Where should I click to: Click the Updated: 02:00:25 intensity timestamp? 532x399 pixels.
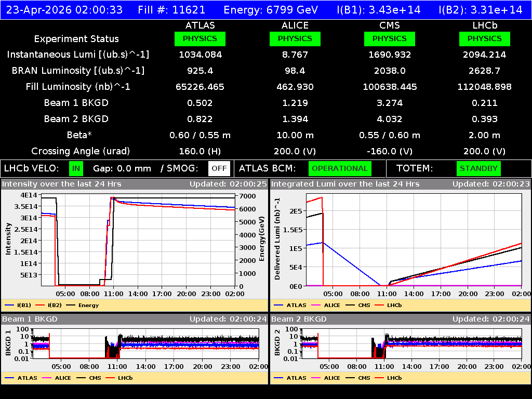pyautogui.click(x=229, y=184)
